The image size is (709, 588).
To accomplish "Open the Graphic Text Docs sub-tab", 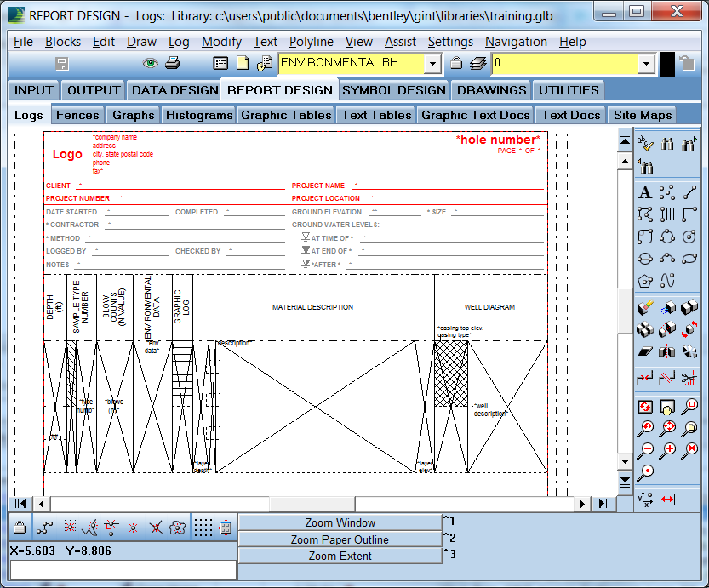I will click(475, 115).
